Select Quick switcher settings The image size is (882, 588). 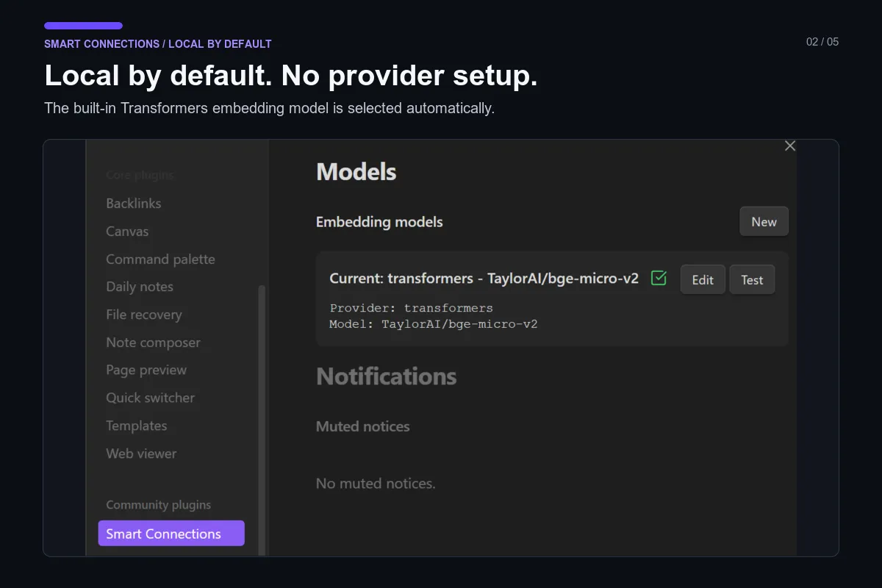[x=150, y=398]
